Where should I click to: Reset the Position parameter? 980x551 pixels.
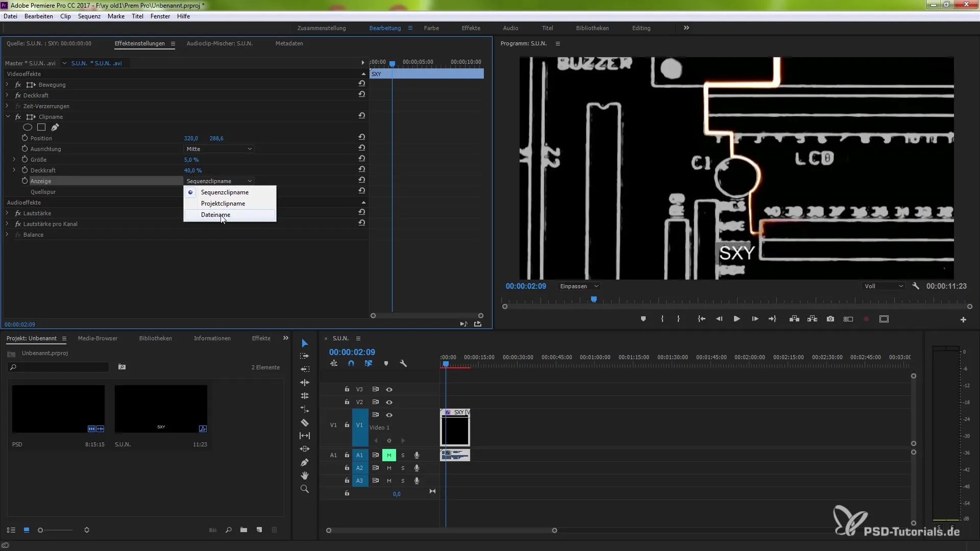tap(361, 137)
